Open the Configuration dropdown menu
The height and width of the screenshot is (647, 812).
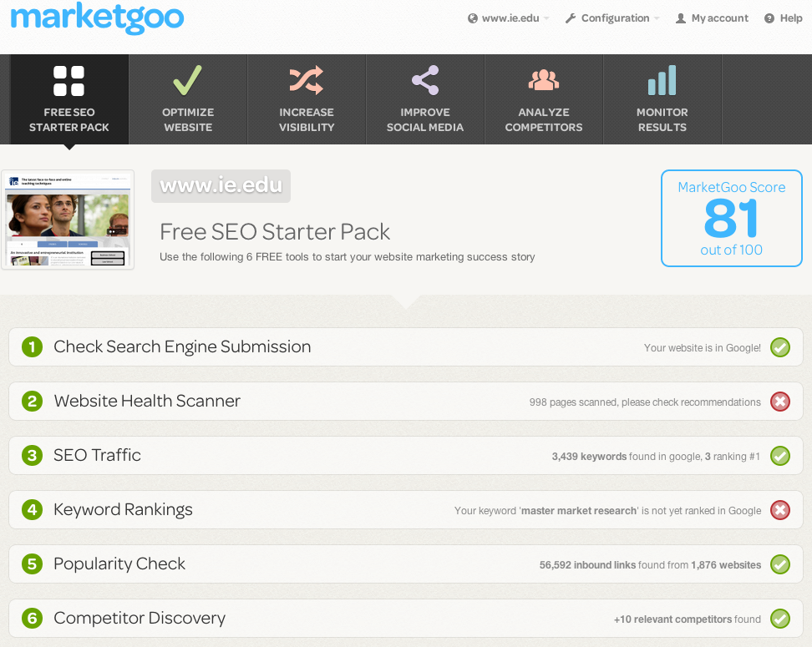[614, 18]
